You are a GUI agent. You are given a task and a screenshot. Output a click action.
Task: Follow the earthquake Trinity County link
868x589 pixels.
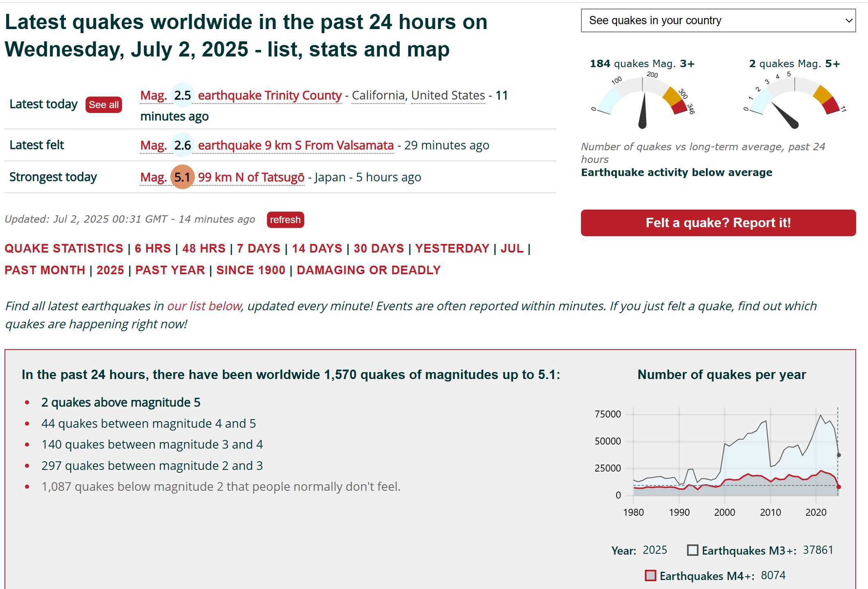(x=269, y=95)
